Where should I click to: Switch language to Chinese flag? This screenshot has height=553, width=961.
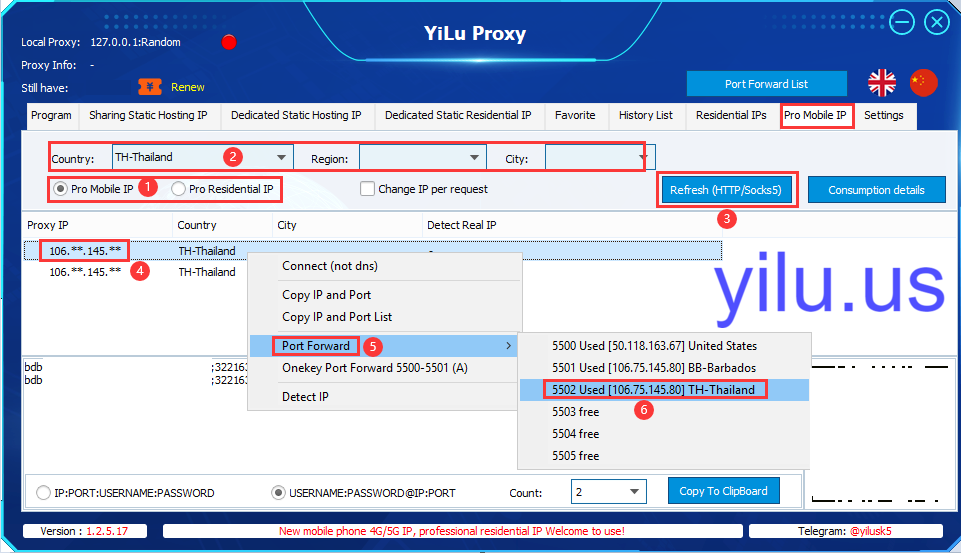point(924,83)
